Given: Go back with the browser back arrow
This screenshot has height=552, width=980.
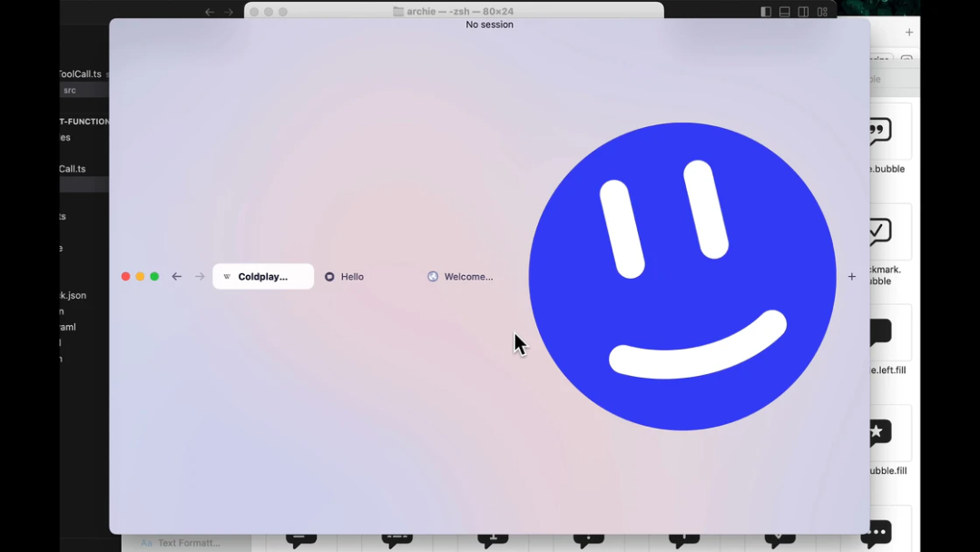Looking at the screenshot, I should [177, 276].
